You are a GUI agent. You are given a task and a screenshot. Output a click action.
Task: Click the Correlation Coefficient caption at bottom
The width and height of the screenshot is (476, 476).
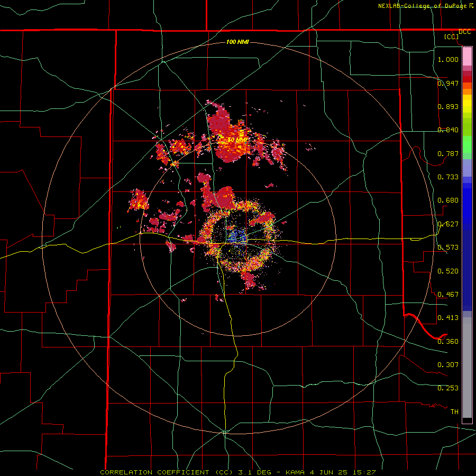pos(238,472)
